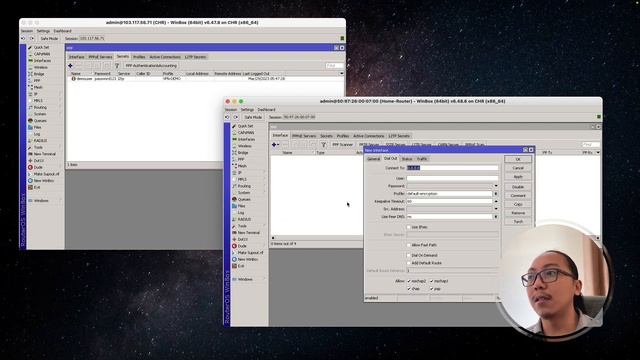Open CAPsMAN in the Home-Router sidebar
The image size is (640, 360).
point(246,133)
